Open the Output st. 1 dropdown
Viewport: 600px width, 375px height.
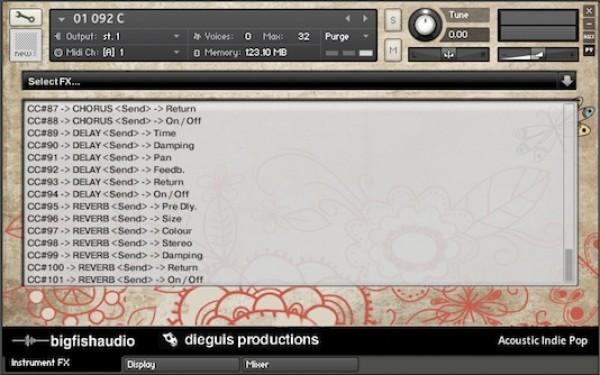(x=176, y=36)
